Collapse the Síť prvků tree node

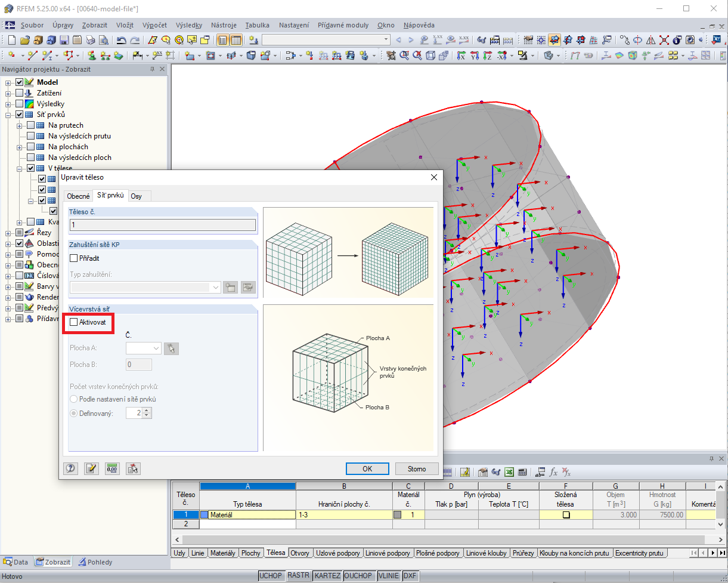coord(8,115)
